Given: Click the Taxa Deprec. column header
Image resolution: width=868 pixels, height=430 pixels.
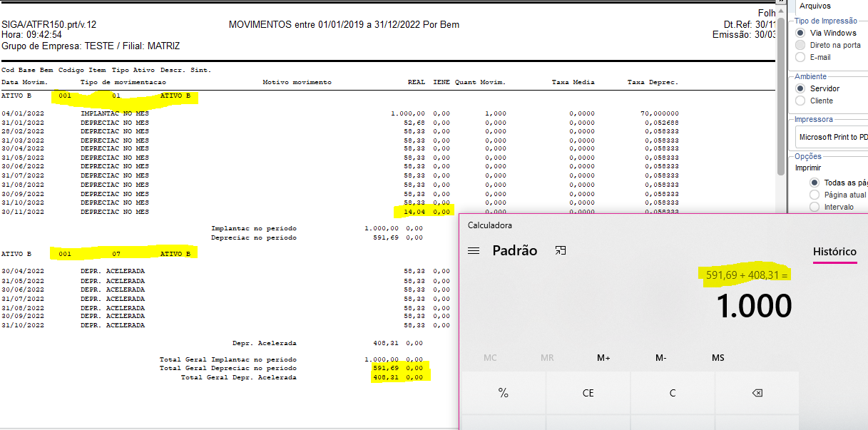Looking at the screenshot, I should (x=653, y=82).
